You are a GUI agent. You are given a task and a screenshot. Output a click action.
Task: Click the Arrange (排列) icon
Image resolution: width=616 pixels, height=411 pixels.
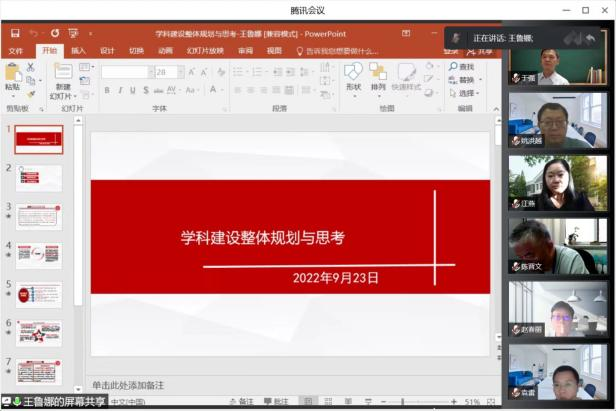pos(378,73)
